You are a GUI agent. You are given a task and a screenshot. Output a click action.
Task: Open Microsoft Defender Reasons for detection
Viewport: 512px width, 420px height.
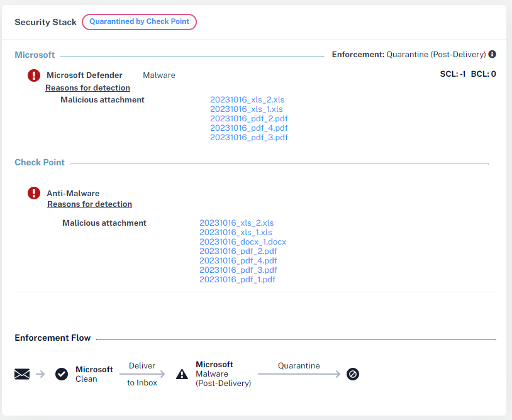click(87, 88)
